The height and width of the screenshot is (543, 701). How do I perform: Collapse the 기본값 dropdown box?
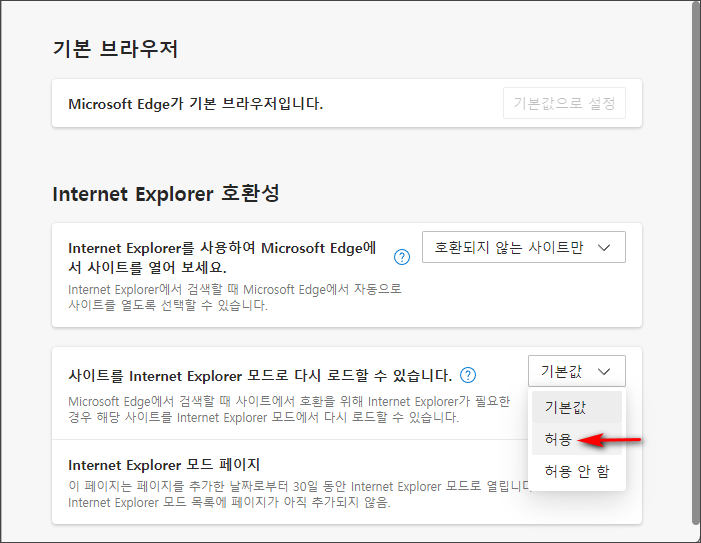coord(577,371)
